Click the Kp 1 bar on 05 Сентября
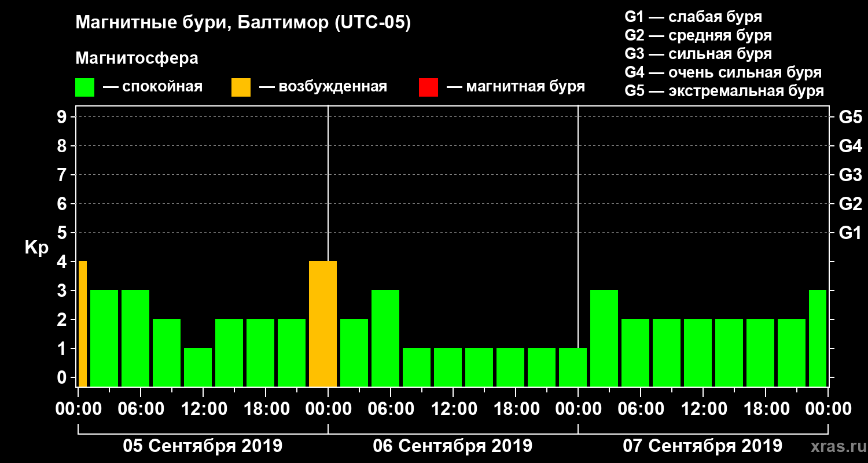The height and width of the screenshot is (463, 868). pyautogui.click(x=198, y=367)
